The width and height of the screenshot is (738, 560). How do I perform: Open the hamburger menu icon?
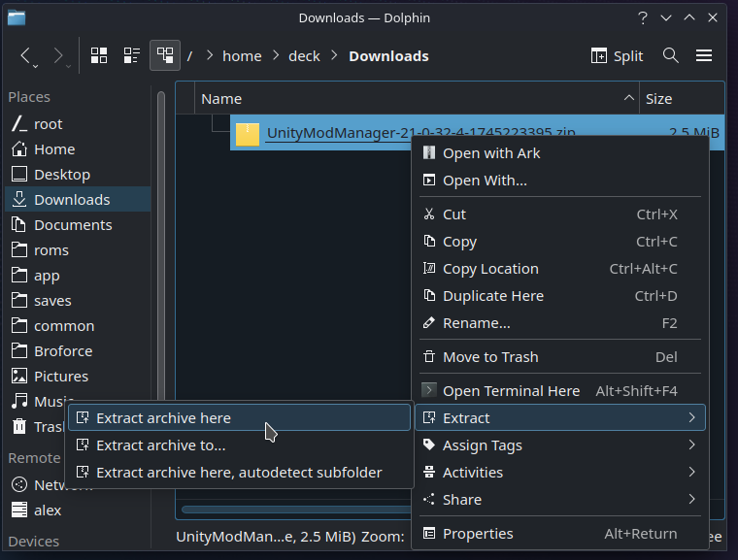[x=704, y=56]
